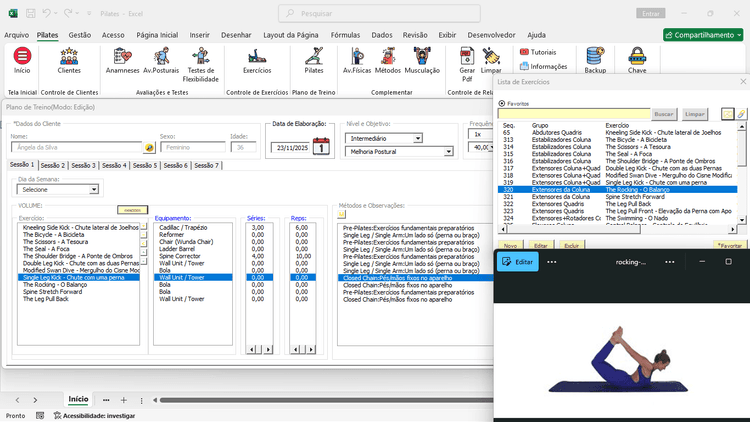Click Editar in the image viewer
This screenshot has height=422, width=750.
518,262
